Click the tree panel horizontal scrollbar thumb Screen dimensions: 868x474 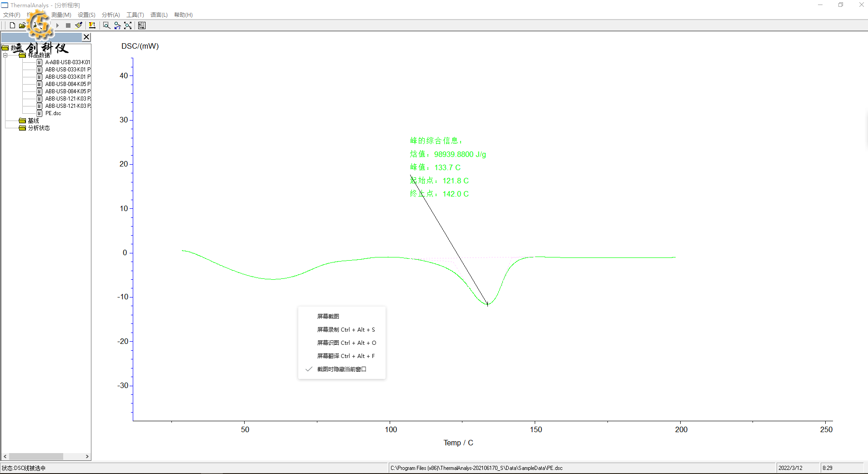36,456
